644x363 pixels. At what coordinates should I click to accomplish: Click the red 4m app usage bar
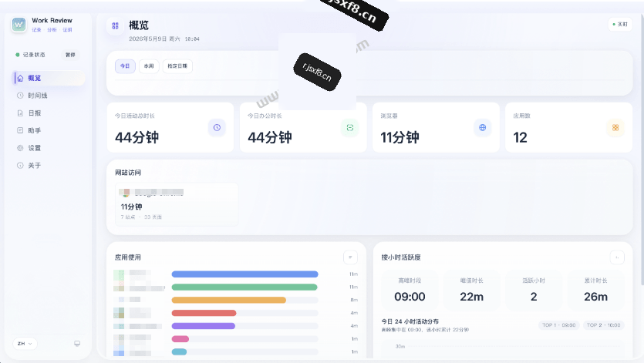204,313
